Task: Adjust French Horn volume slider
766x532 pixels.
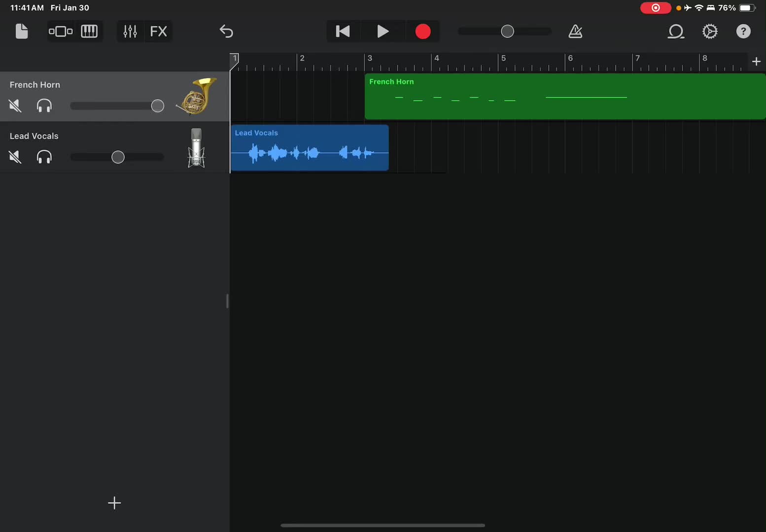Action: [x=157, y=106]
